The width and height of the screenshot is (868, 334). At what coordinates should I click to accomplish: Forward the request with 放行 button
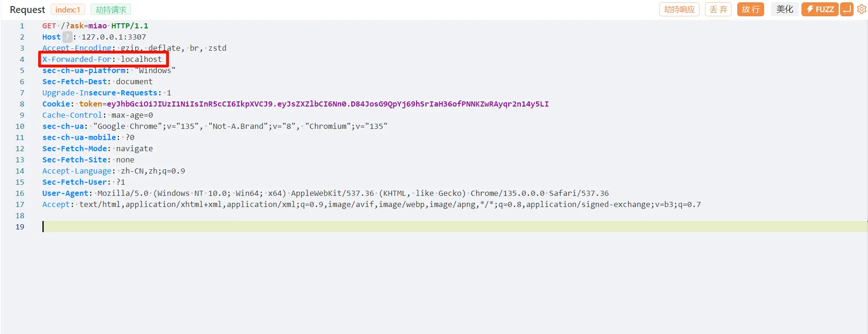(x=750, y=9)
